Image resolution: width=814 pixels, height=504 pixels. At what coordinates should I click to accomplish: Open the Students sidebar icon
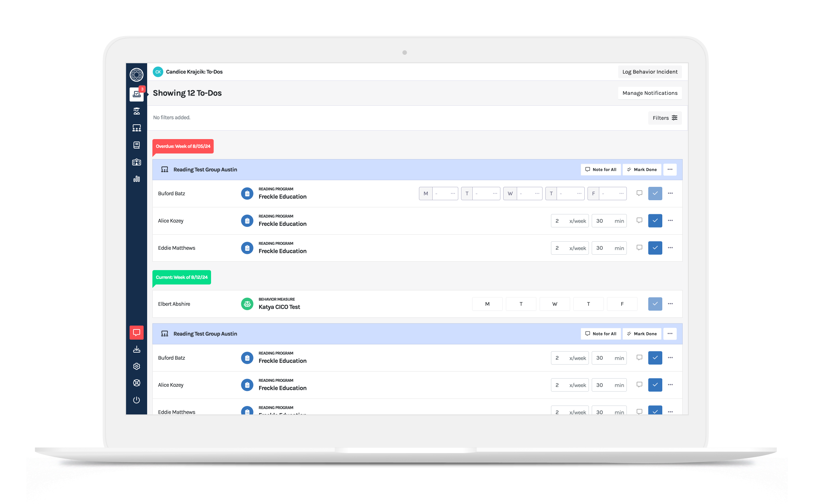[137, 111]
